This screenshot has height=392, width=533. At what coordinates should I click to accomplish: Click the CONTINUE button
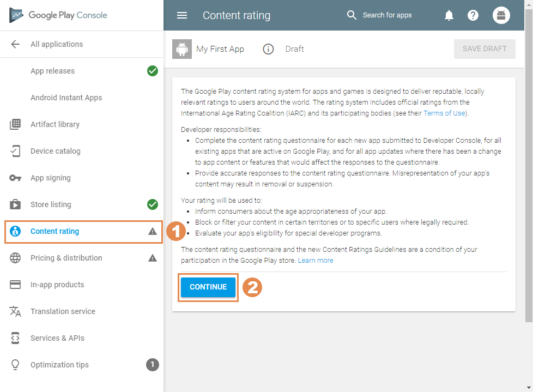(208, 287)
